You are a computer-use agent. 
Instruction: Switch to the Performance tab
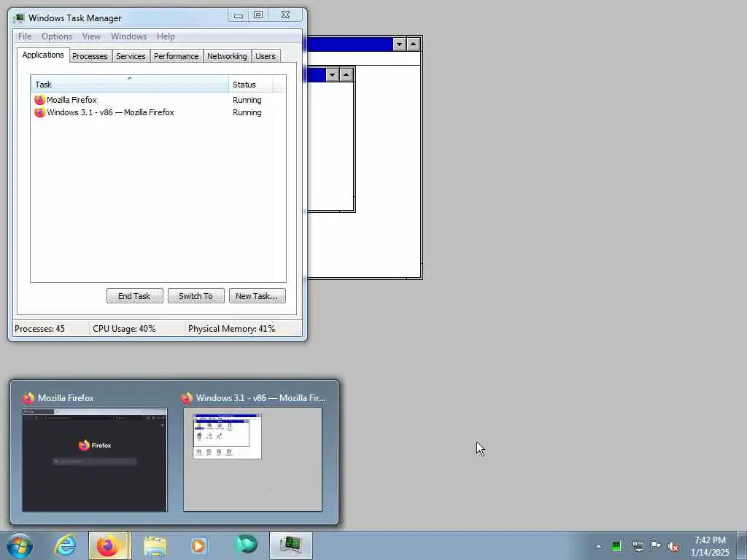click(176, 56)
